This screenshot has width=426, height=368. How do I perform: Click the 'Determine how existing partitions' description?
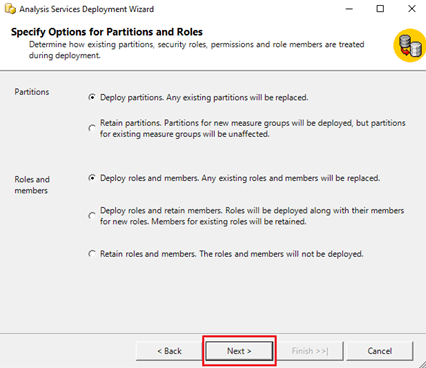pos(197,50)
